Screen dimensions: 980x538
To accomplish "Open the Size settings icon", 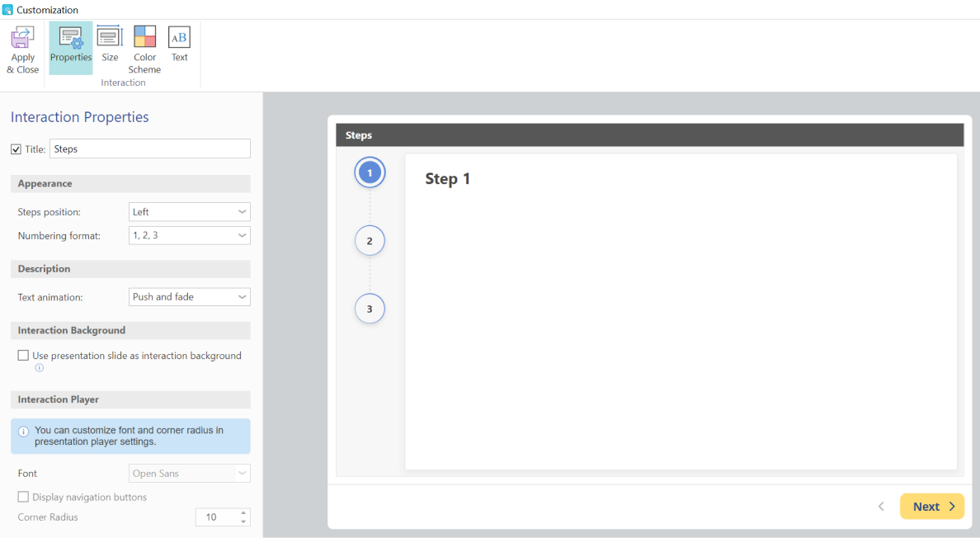I will 110,37.
